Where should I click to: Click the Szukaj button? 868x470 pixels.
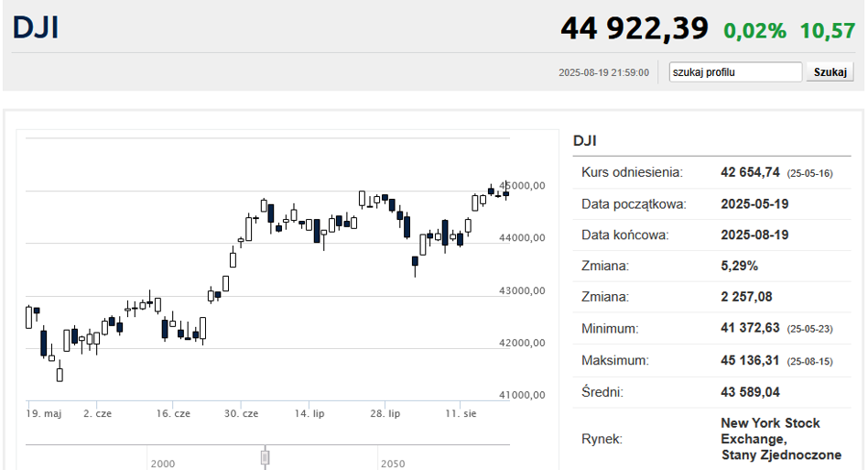coord(830,72)
